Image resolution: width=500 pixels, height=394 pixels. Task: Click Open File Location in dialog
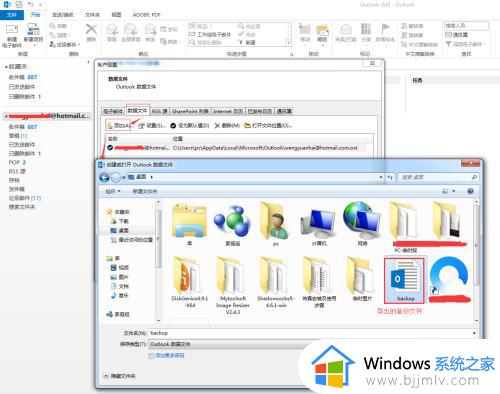coord(268,126)
